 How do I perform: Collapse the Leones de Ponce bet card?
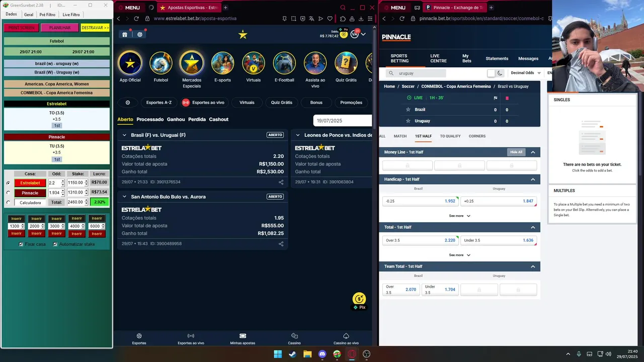(x=298, y=135)
